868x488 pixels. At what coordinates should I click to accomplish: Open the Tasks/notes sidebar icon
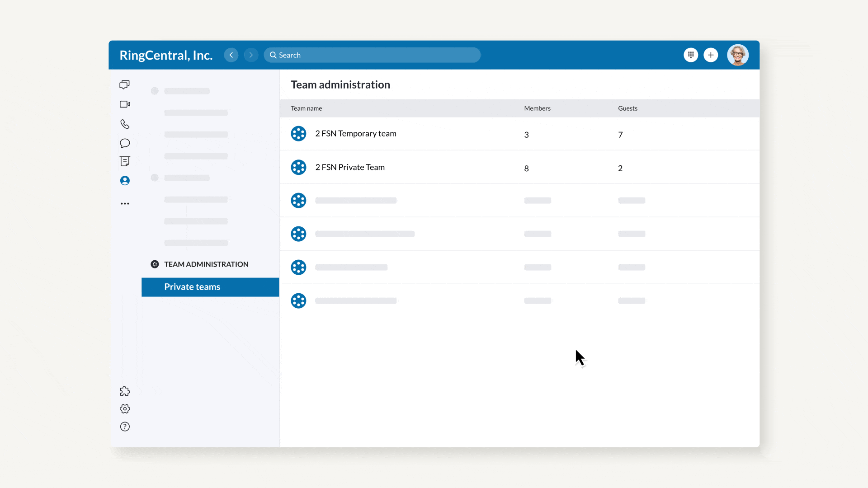click(125, 161)
